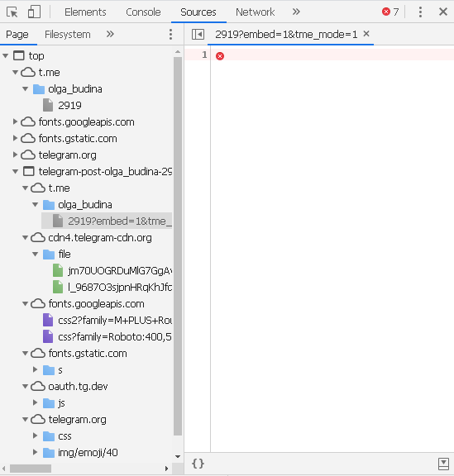The width and height of the screenshot is (454, 476).
Task: Activate the inspect element picker icon
Action: [12, 12]
